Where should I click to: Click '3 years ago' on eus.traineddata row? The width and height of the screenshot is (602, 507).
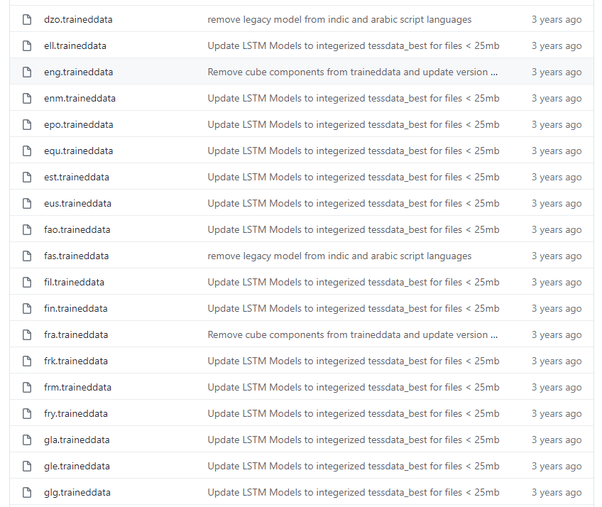556,203
